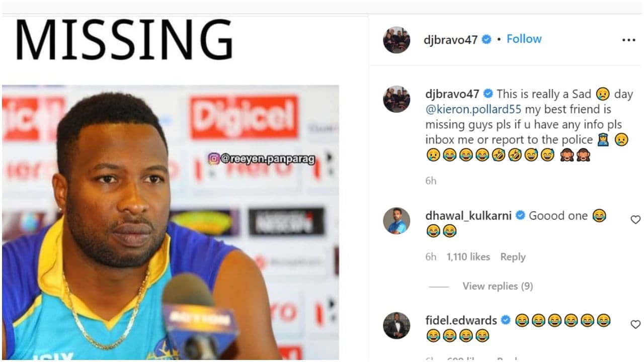
Task: Click verified badge beside dhawal_kulkarni
Action: pyautogui.click(x=520, y=216)
